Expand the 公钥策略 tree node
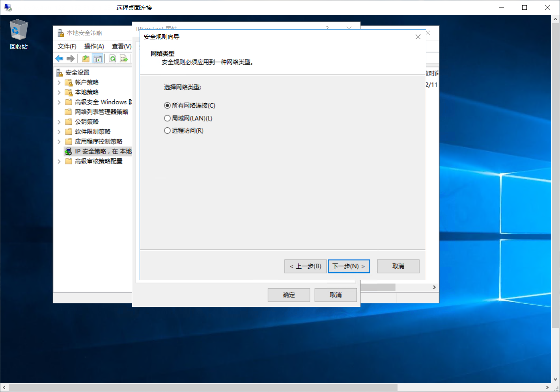 click(59, 122)
